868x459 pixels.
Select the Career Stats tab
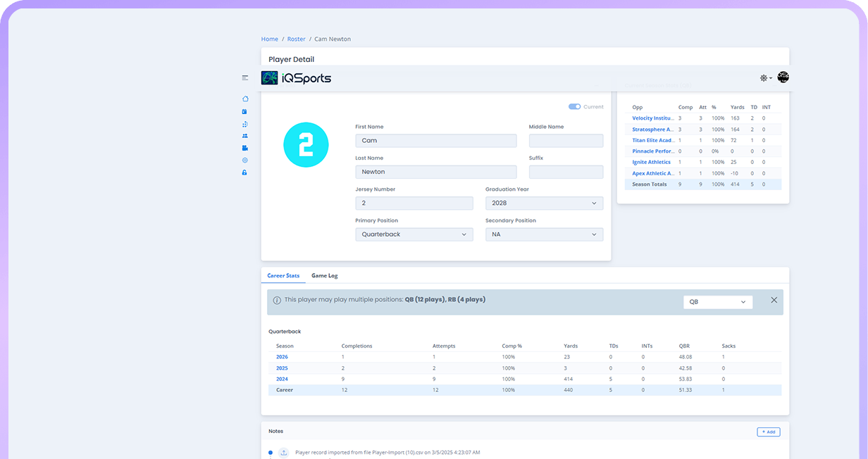tap(283, 275)
